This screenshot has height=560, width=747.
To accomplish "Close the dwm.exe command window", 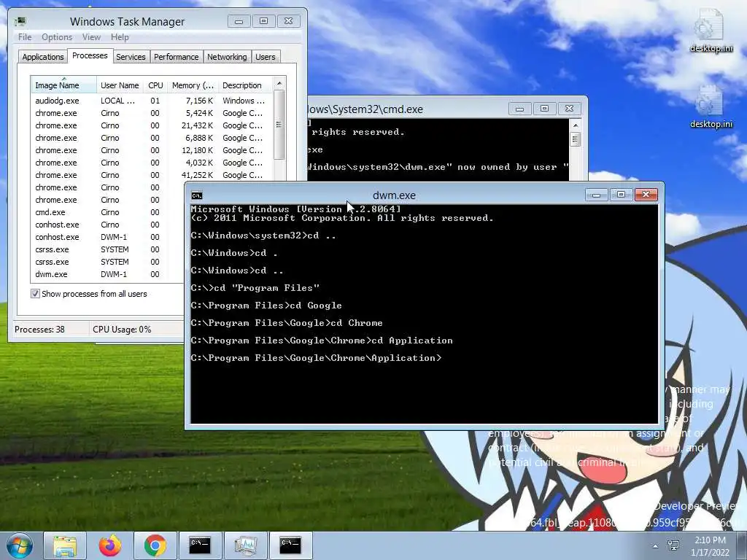I will tap(646, 194).
